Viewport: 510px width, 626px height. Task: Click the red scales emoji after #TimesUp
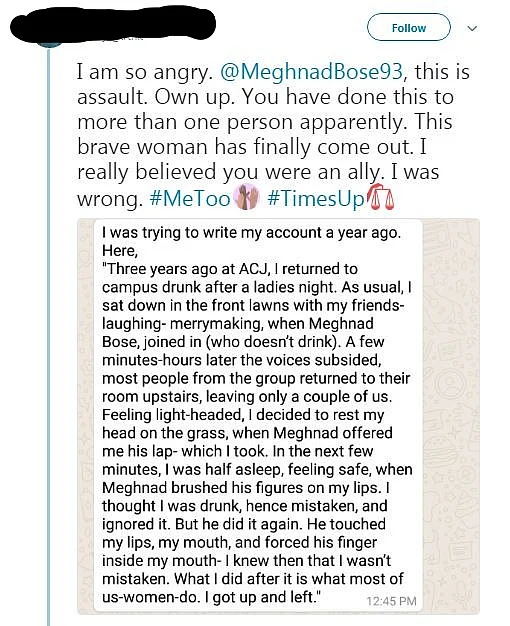coord(381,198)
